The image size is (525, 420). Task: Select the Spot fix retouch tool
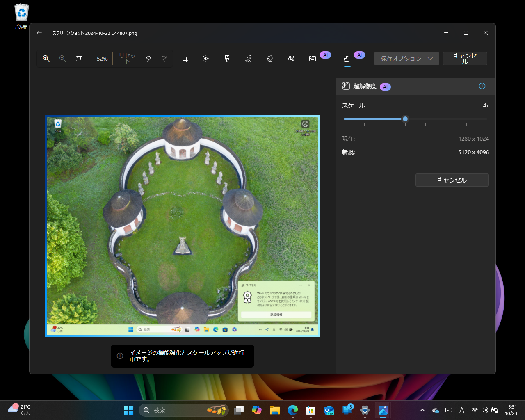291,58
